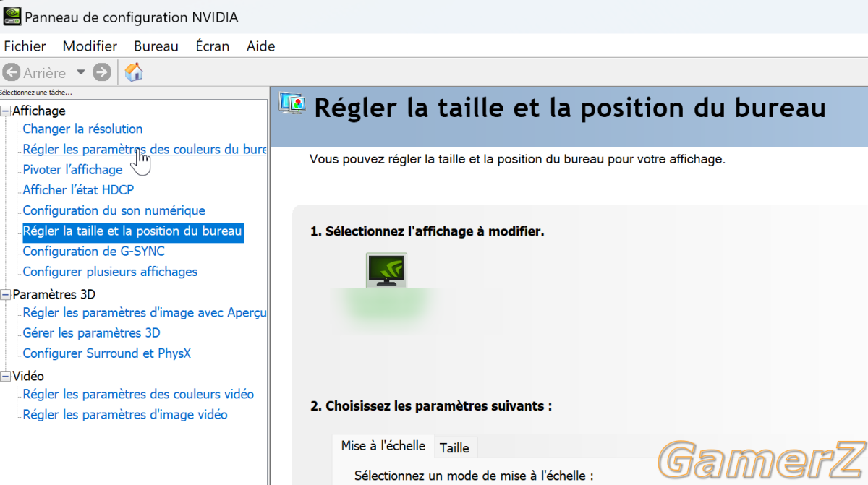
Task: Open Configurer plusieurs affichages
Action: tap(110, 272)
